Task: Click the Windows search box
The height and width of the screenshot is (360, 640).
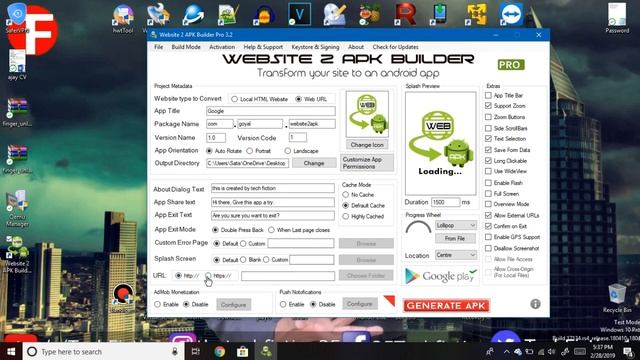Action: [x=103, y=351]
